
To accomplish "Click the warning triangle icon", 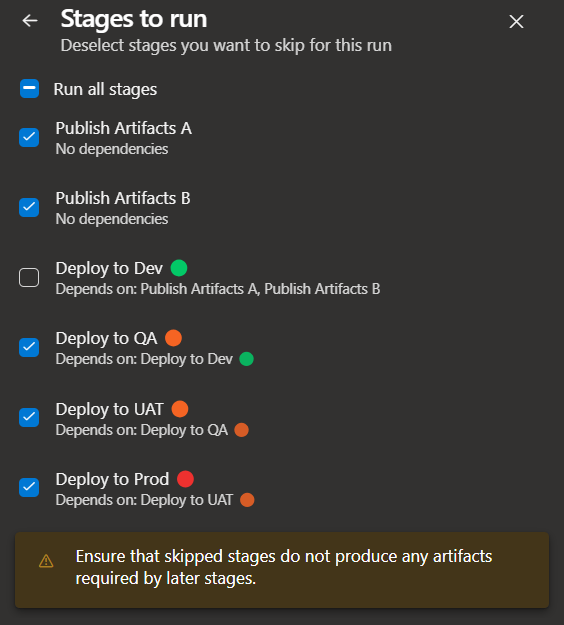I will coord(46,561).
